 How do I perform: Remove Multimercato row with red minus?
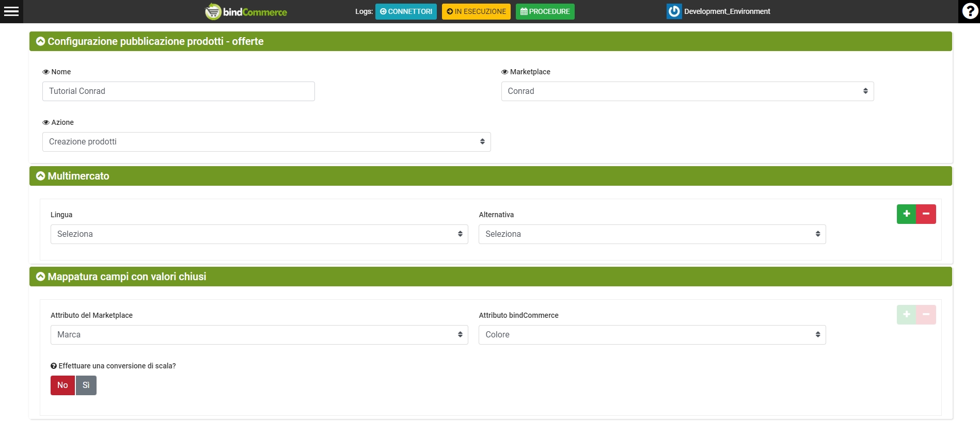point(926,214)
